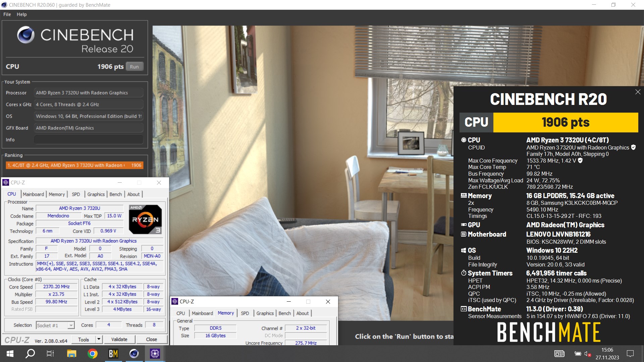Screen dimensions: 644x362
Task: Close the BenchMate result overlay
Action: (638, 92)
